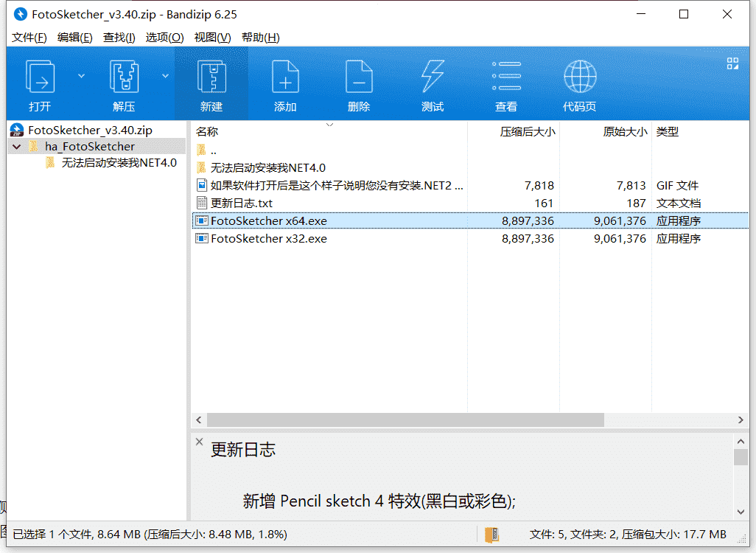Close the 更新日志 preview pane
The height and width of the screenshot is (553, 756).
click(x=199, y=442)
